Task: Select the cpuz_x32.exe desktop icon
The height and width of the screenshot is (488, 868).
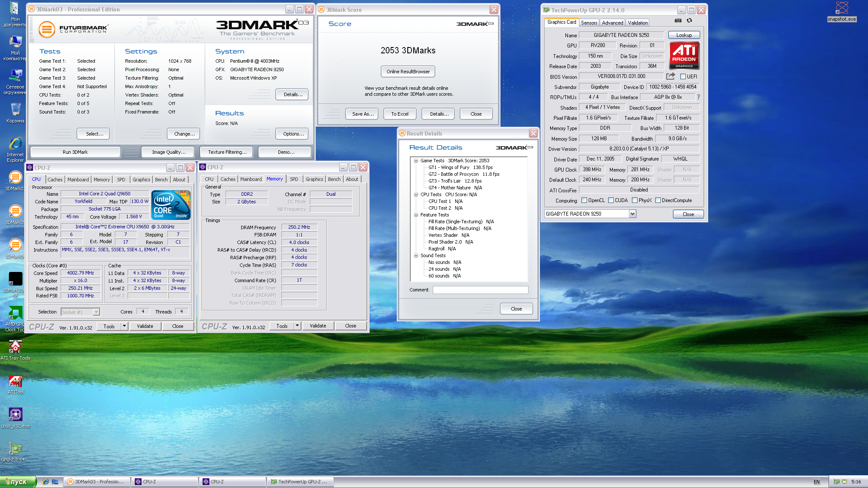Action: point(15,418)
